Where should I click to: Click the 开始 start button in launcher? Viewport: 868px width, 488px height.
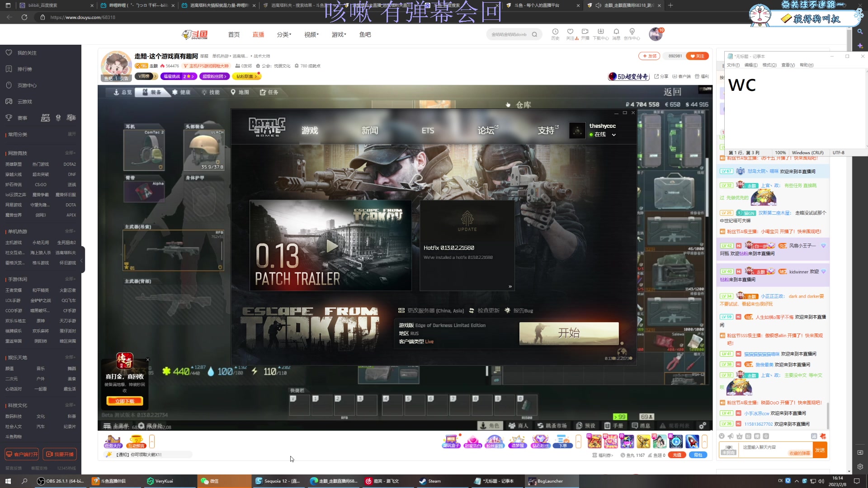pos(569,333)
